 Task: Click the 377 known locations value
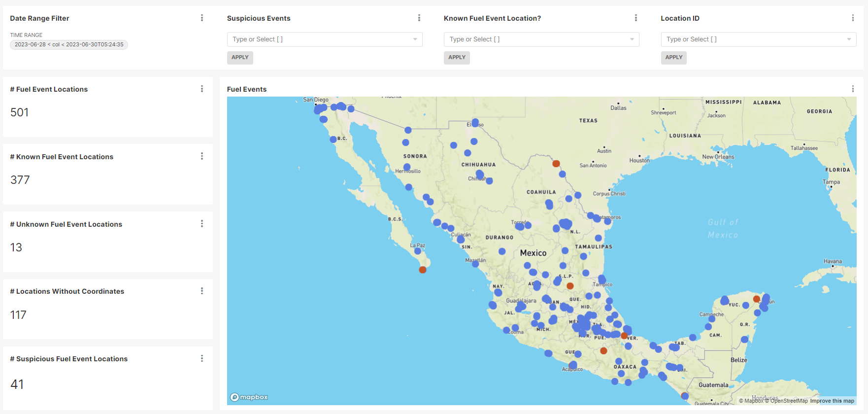click(20, 180)
